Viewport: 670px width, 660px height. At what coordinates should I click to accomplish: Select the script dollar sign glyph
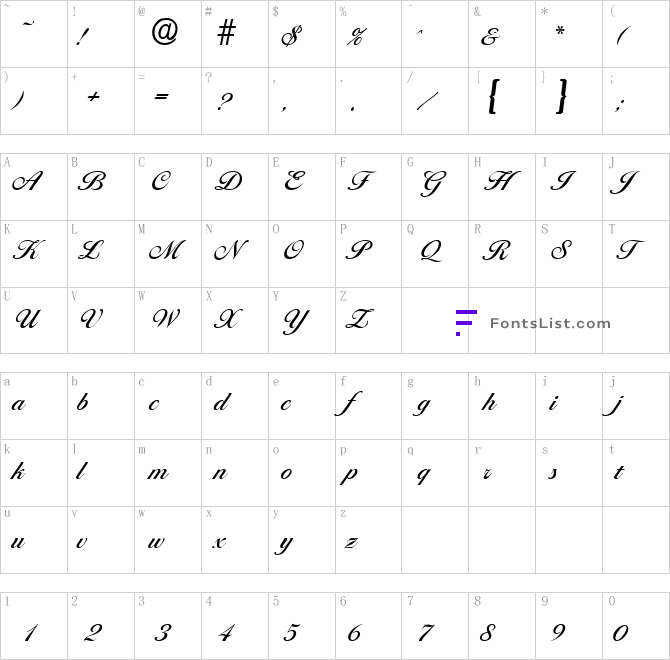point(292,35)
